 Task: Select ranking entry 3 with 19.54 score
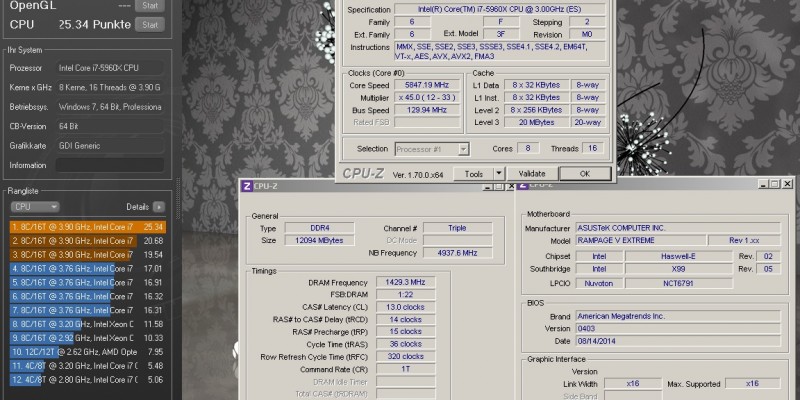[87, 255]
